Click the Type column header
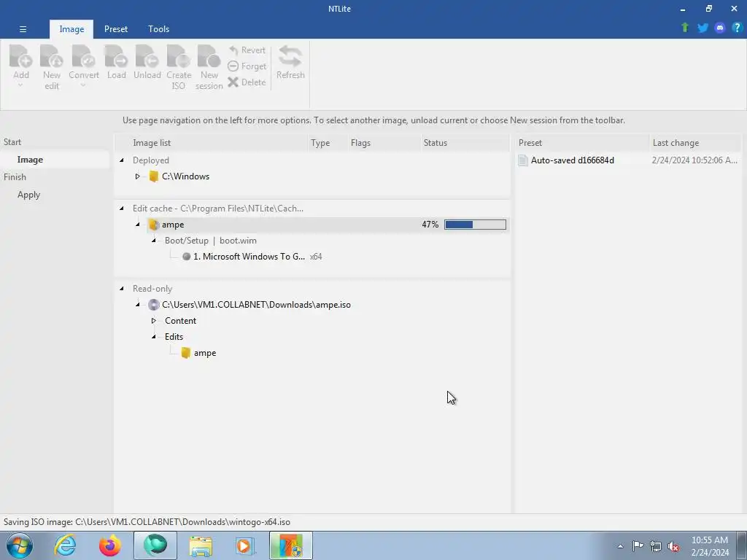 coord(328,143)
